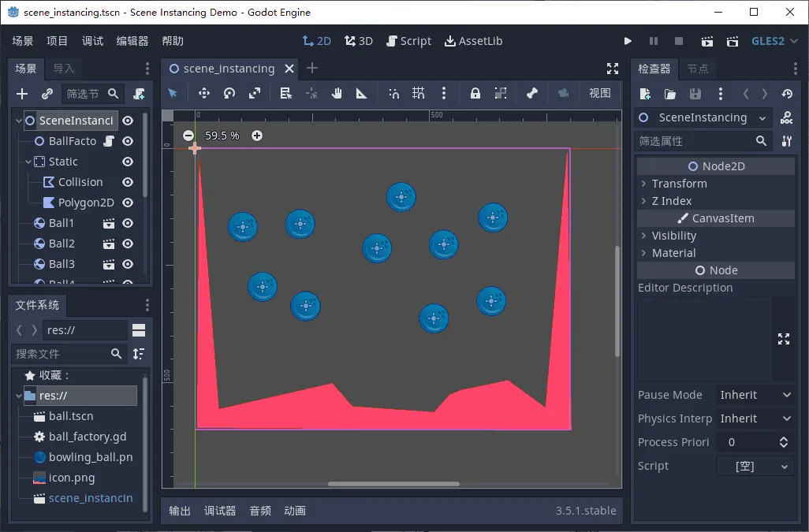
Task: Activate the Ruler mode tool
Action: (362, 93)
